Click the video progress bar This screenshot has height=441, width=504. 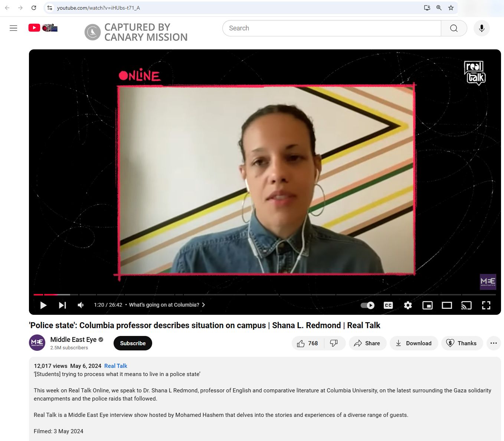coord(265,295)
